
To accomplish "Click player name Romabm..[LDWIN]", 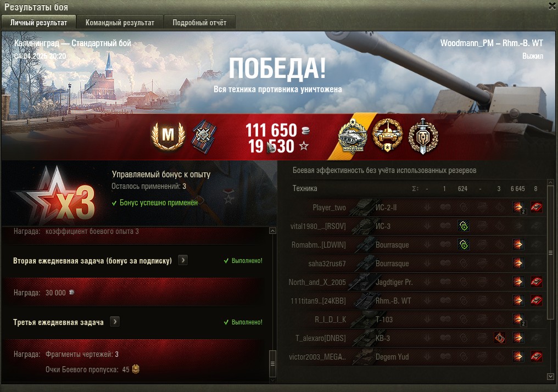I will click(x=319, y=245).
